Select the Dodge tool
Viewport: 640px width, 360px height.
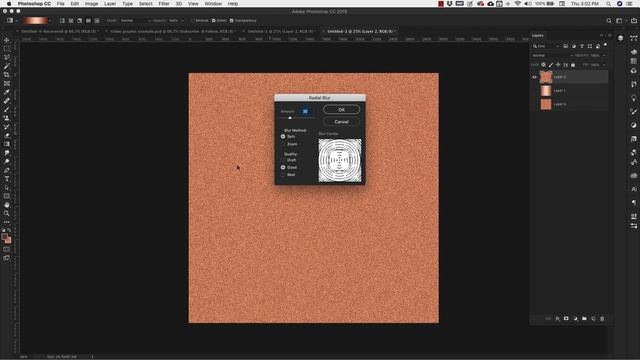point(7,162)
